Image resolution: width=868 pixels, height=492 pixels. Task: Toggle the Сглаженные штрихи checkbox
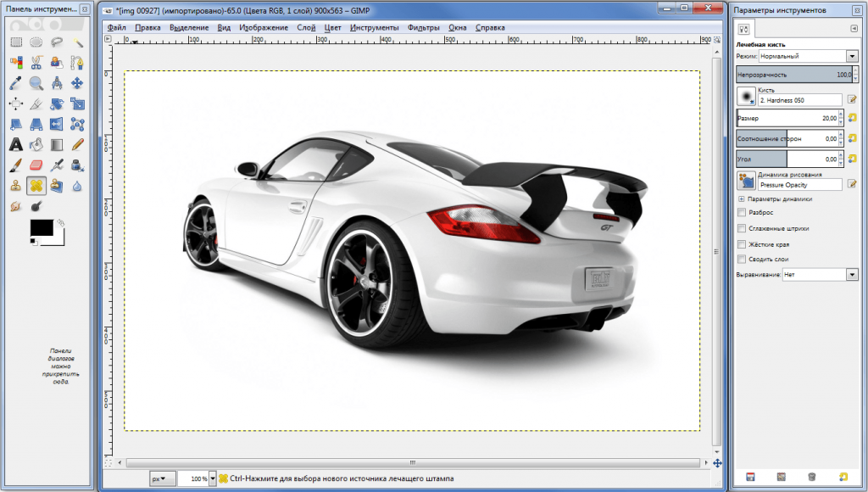tap(742, 228)
